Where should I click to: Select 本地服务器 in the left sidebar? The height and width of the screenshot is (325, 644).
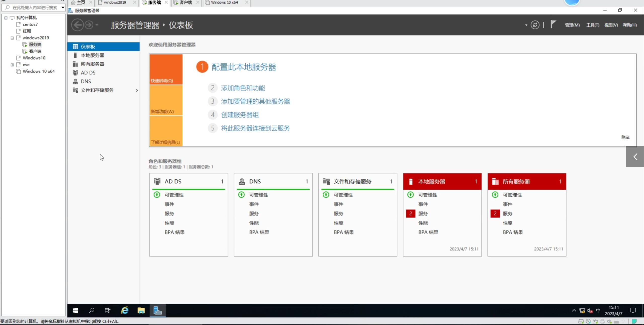(x=92, y=55)
